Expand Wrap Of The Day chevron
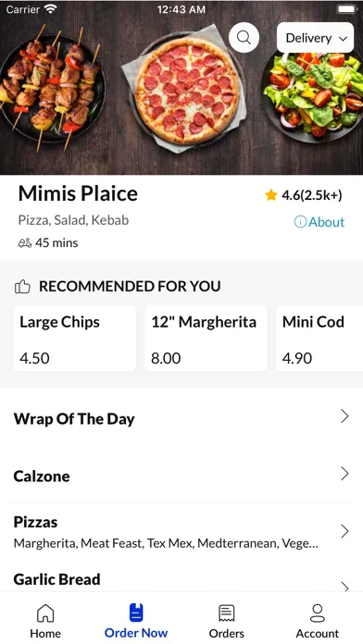Image resolution: width=363 pixels, height=644 pixels. (x=344, y=416)
